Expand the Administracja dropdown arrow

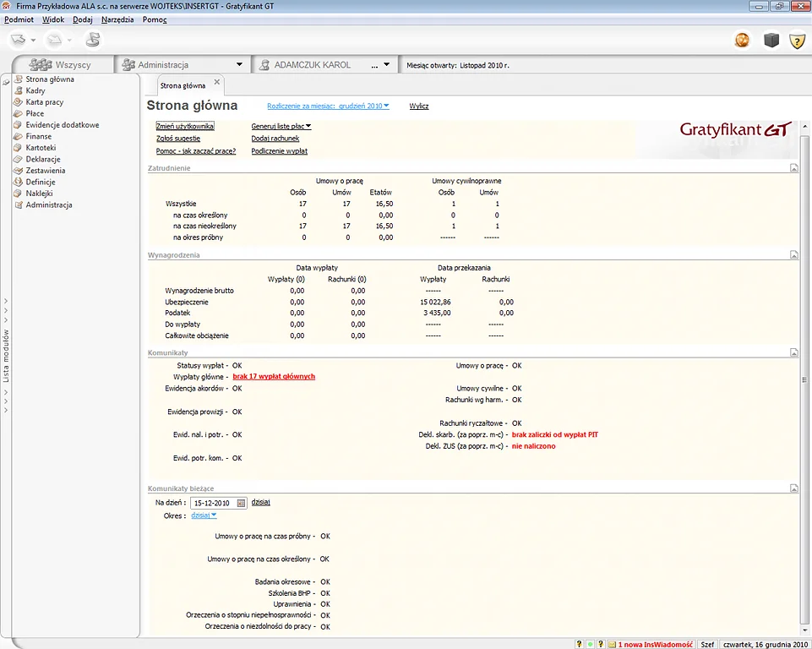(x=239, y=65)
